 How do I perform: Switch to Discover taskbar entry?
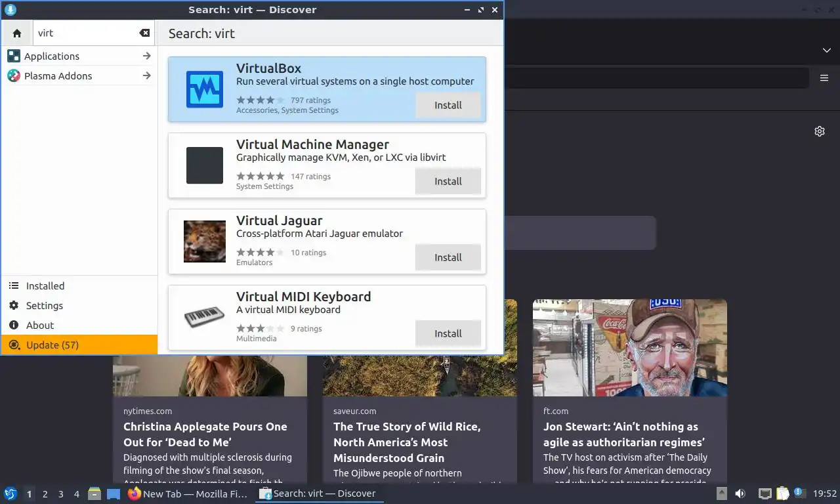[x=319, y=493]
